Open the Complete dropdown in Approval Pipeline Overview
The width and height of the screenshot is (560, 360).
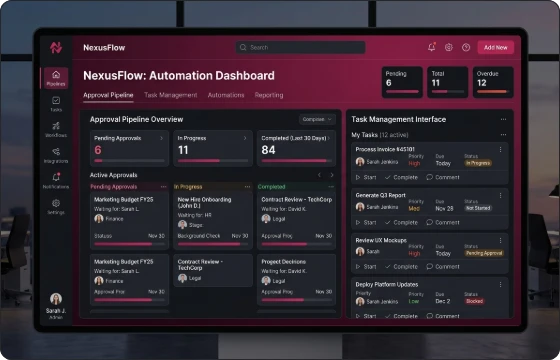[x=317, y=119]
